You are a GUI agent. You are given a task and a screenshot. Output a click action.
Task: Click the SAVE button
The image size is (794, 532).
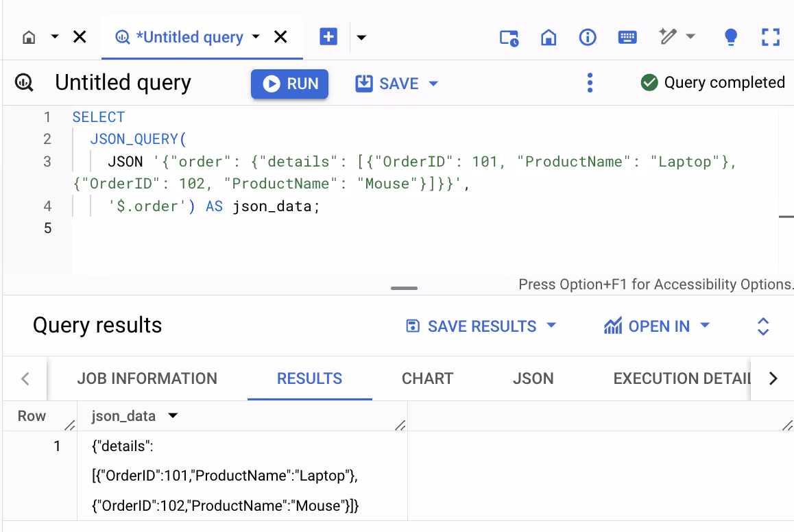(387, 84)
